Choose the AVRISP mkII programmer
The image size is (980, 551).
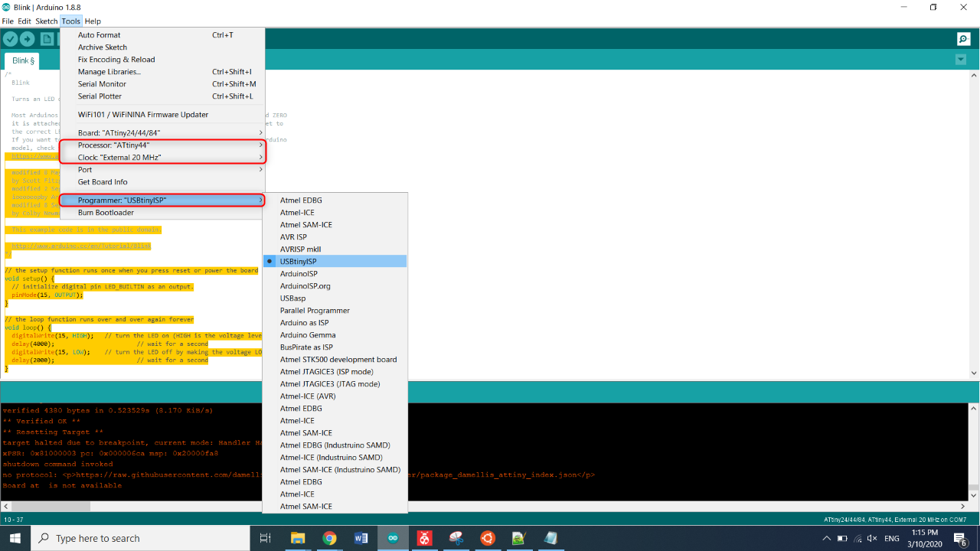(335, 249)
